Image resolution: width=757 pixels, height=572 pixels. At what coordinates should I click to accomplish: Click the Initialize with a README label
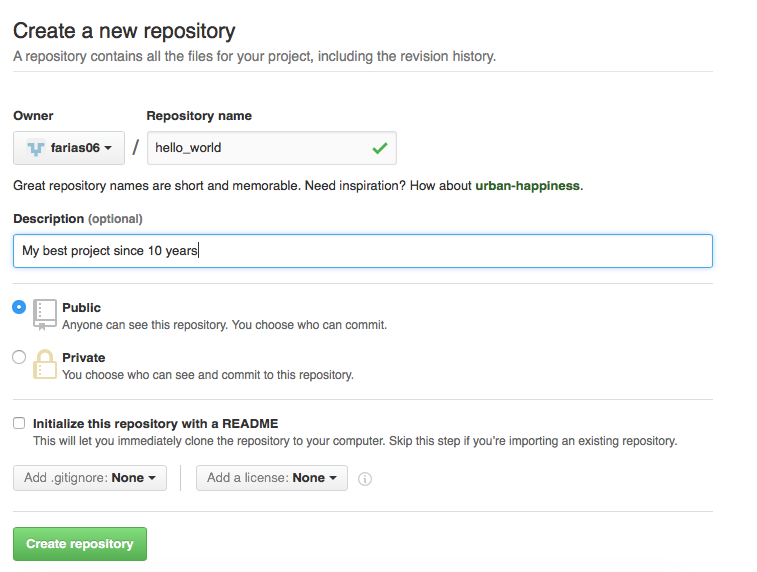point(155,424)
